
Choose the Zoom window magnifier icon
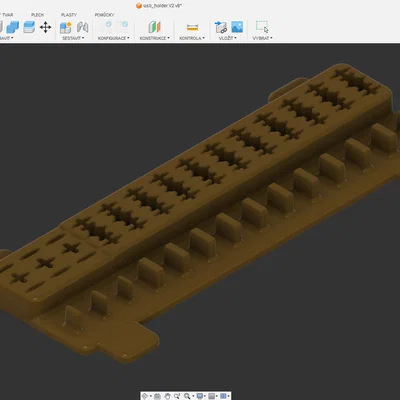[187, 396]
